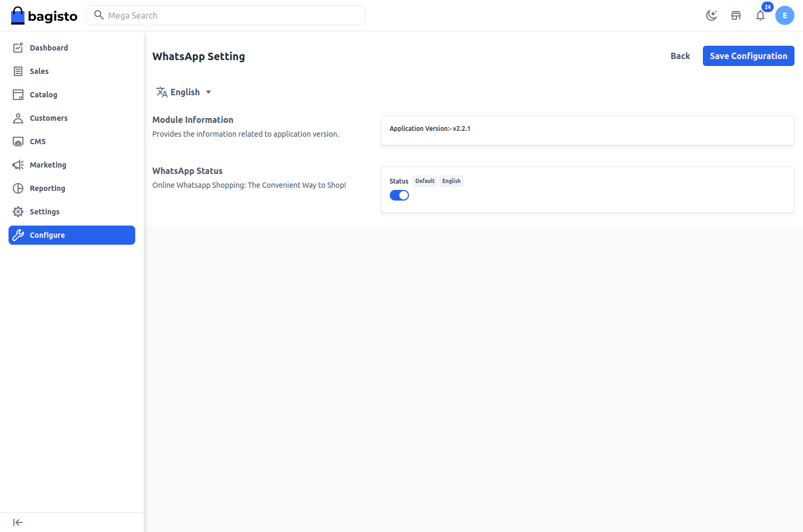Open the Sales menu item
Viewport: 803px width, 532px height.
point(72,71)
